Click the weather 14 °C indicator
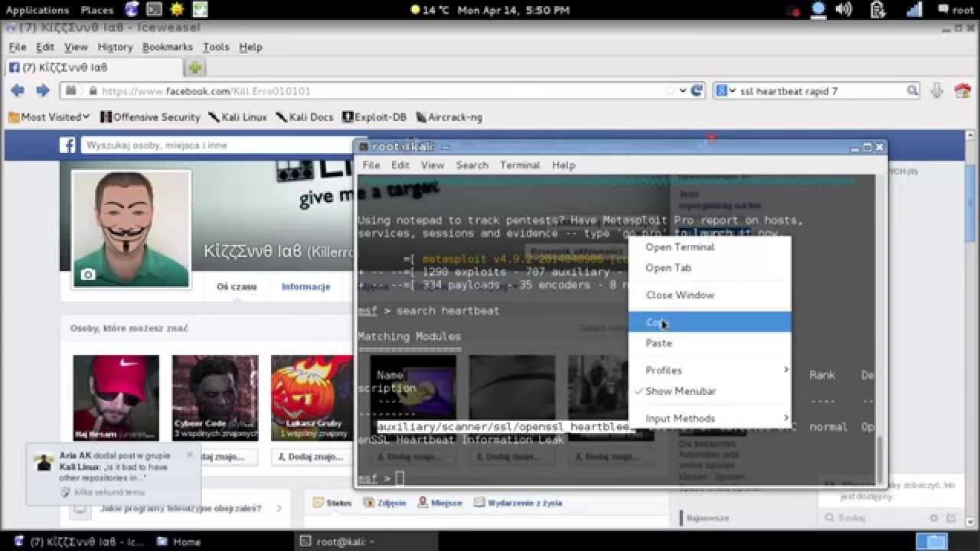This screenshot has width=980, height=551. tap(430, 10)
